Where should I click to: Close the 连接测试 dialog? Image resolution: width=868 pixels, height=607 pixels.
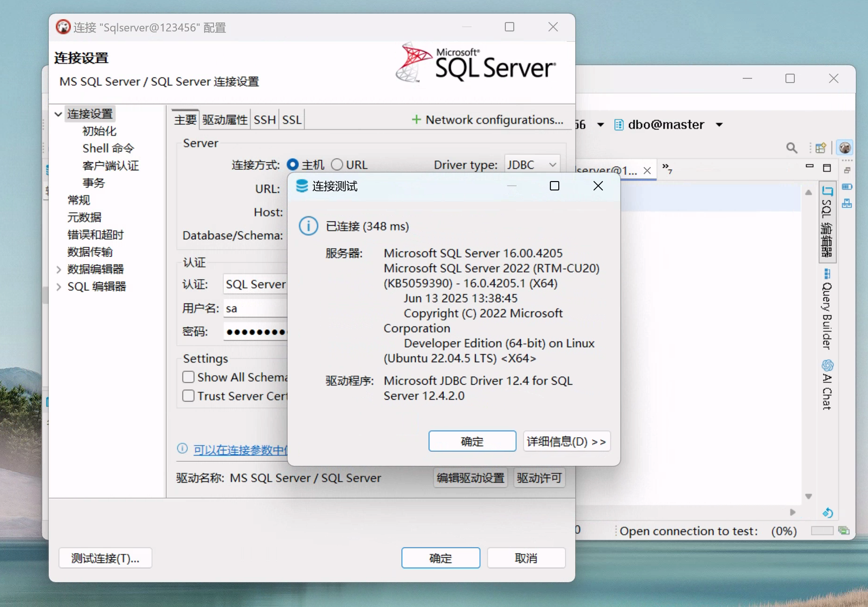pos(598,186)
